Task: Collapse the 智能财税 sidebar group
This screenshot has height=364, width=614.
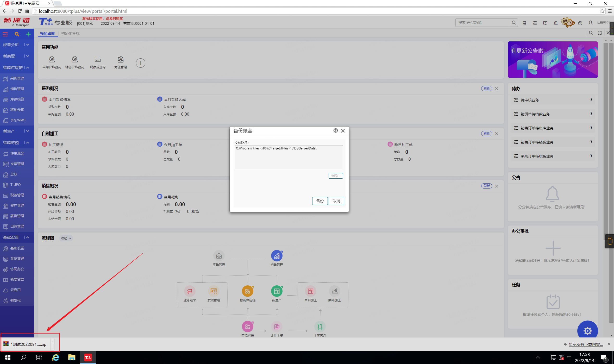Action: (28, 142)
